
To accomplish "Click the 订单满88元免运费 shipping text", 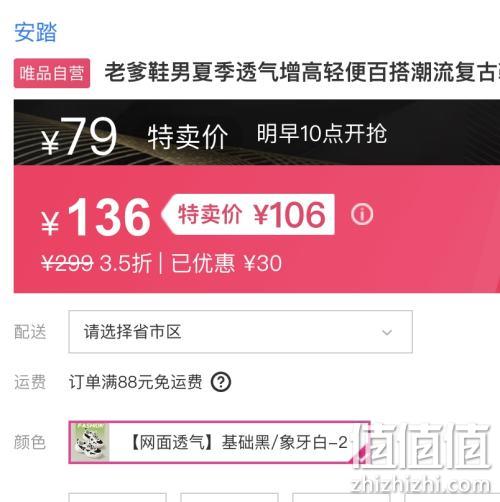I will (x=135, y=382).
